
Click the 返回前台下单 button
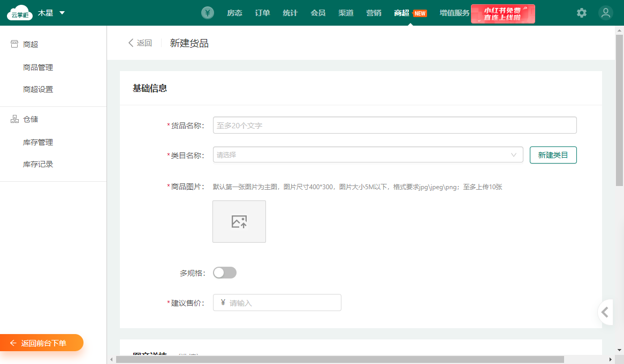tap(42, 343)
